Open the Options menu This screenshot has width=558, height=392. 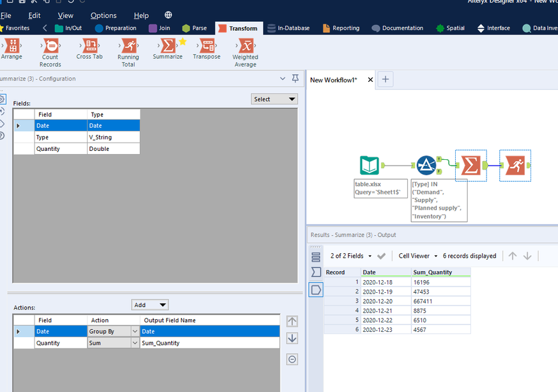pyautogui.click(x=104, y=15)
